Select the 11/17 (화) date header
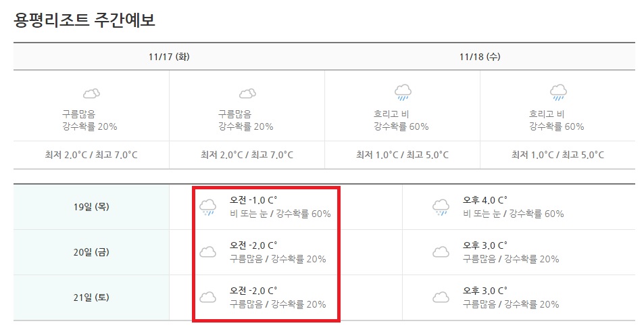This screenshot has width=644, height=334. click(x=169, y=57)
